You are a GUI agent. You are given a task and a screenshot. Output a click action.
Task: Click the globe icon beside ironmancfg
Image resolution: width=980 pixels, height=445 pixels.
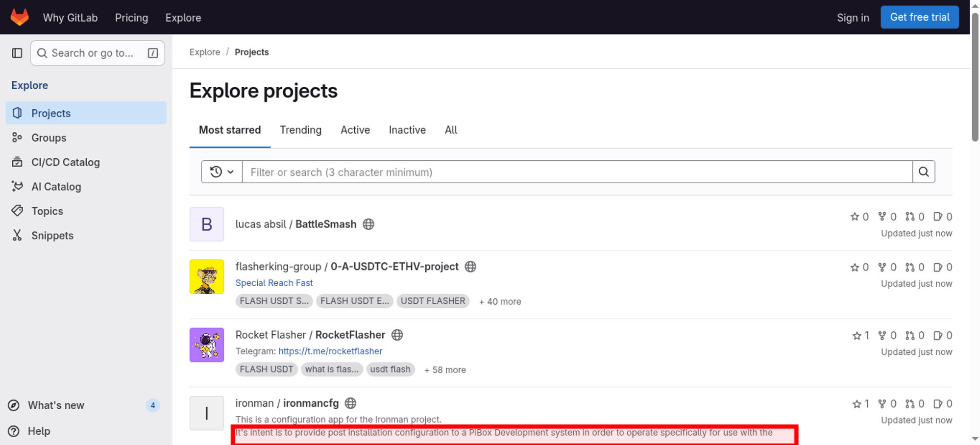click(350, 403)
